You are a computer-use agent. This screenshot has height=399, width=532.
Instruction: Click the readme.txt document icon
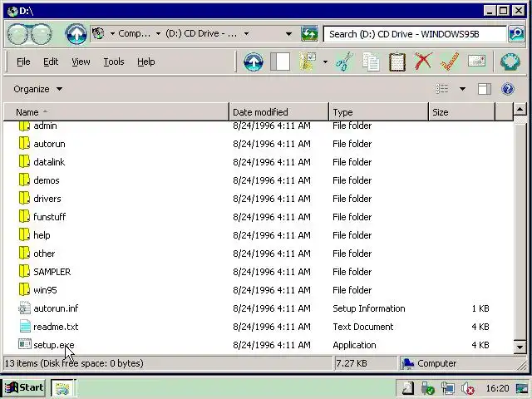[25, 327]
